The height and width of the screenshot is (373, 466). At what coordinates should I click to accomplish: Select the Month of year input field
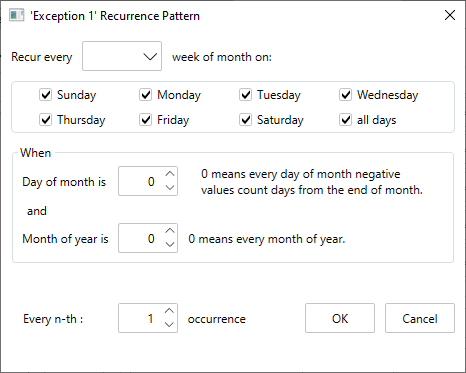[x=142, y=238]
